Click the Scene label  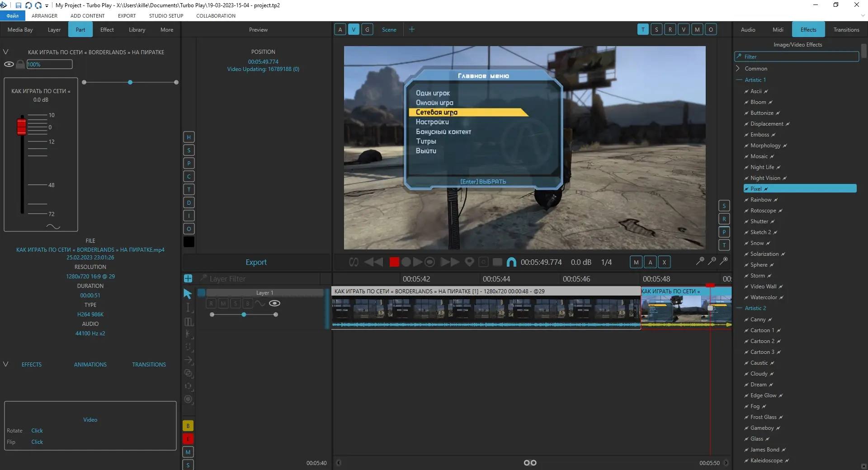389,30
